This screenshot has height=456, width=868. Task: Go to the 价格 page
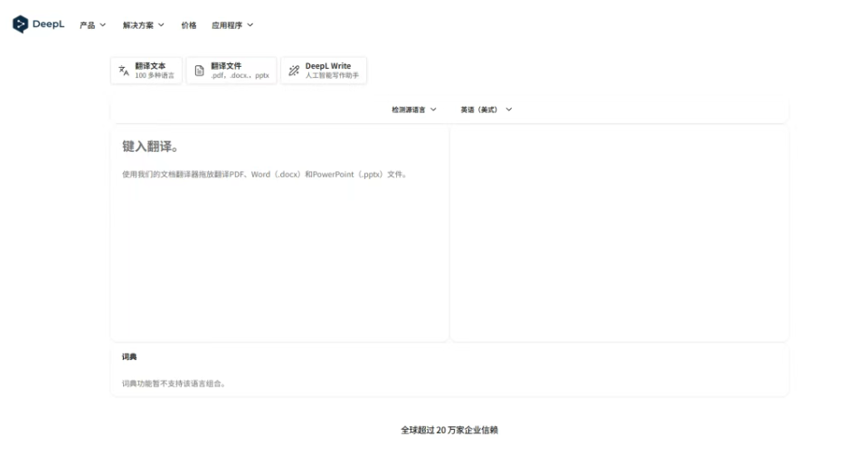[x=189, y=25]
